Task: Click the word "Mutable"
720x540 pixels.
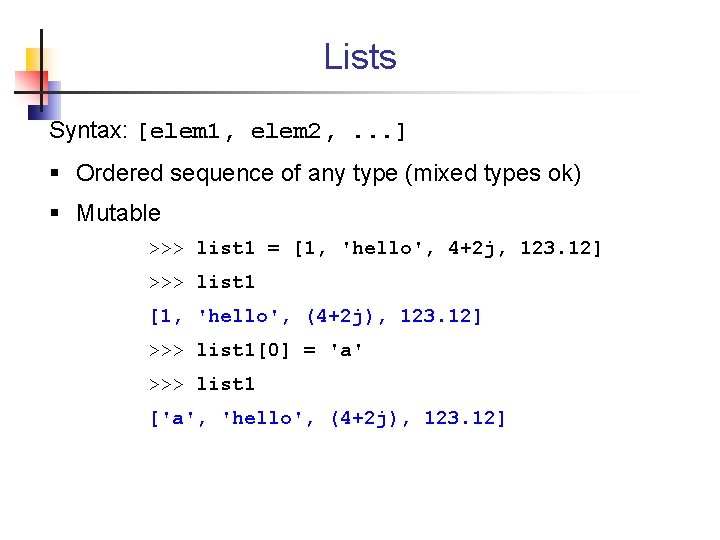Action: click(x=118, y=213)
